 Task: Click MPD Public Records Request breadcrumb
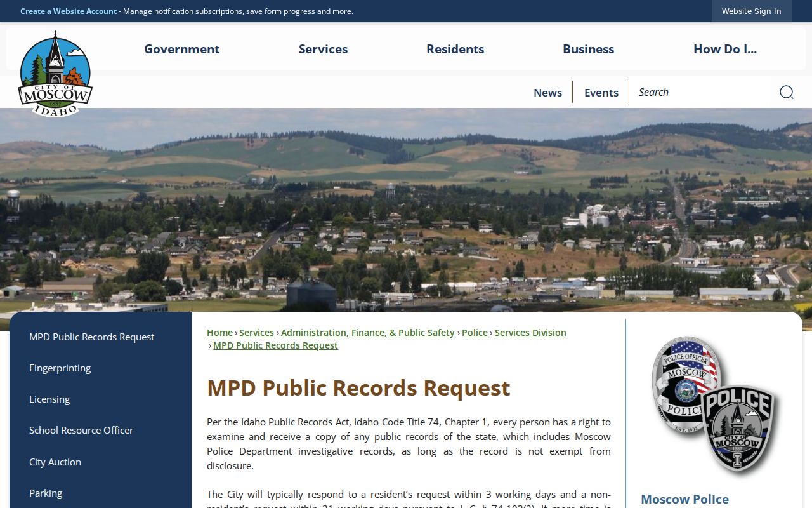click(275, 345)
